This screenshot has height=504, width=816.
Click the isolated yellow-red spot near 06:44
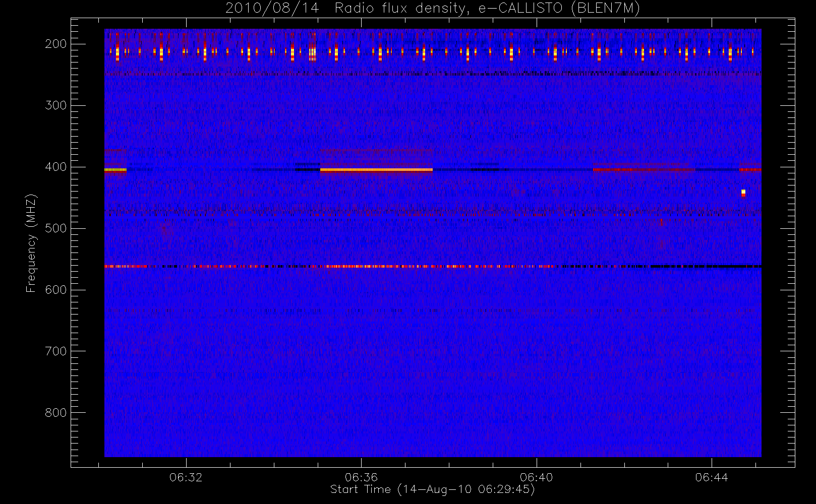click(743, 193)
